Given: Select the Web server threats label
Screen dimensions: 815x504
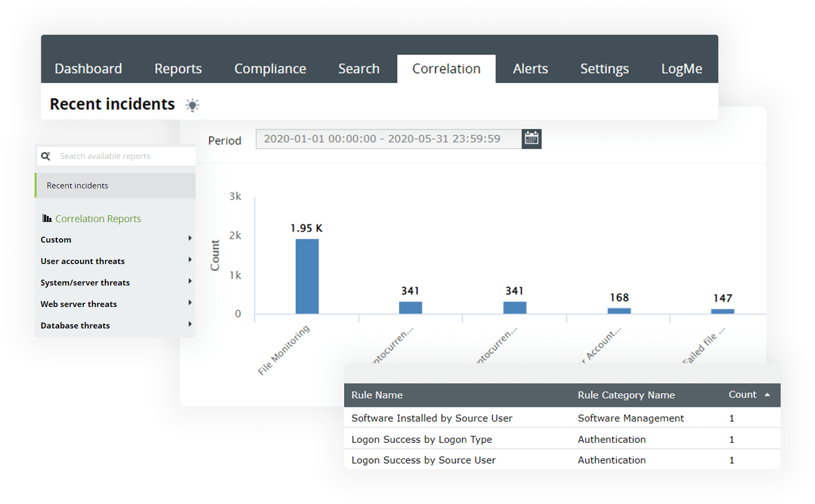Looking at the screenshot, I should coord(79,304).
